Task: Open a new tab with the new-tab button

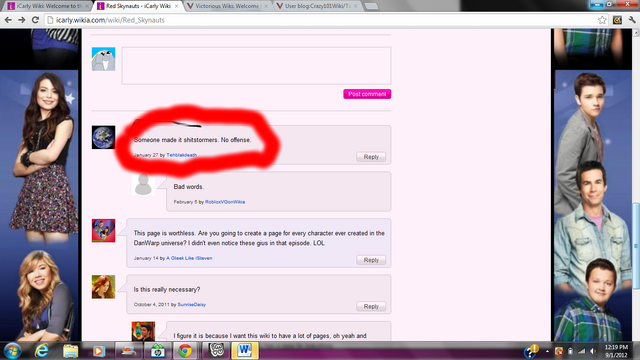Action: (371, 6)
